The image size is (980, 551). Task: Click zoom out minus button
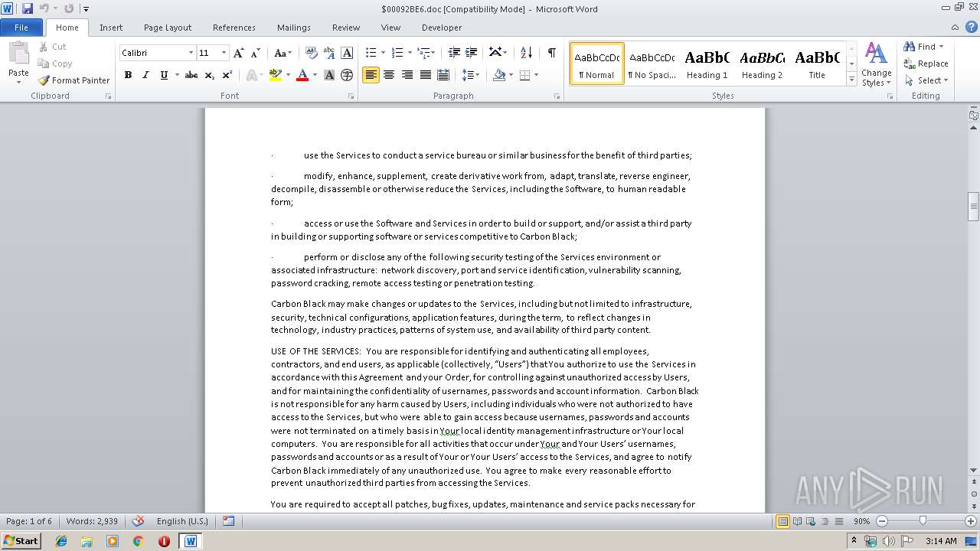click(882, 521)
